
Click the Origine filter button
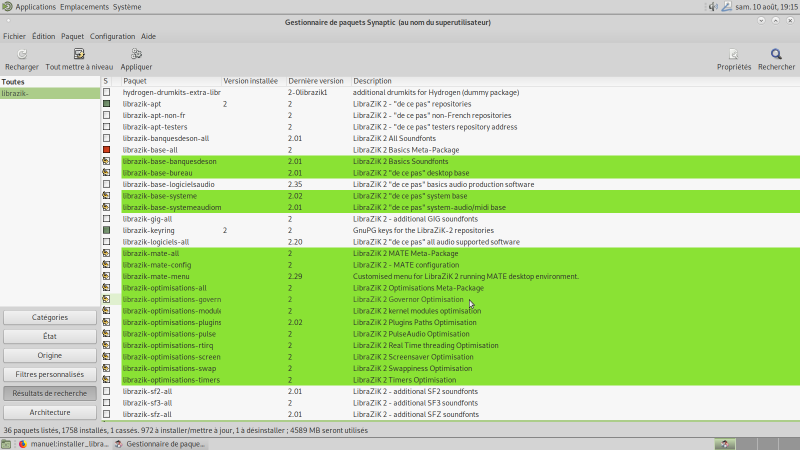[49, 355]
